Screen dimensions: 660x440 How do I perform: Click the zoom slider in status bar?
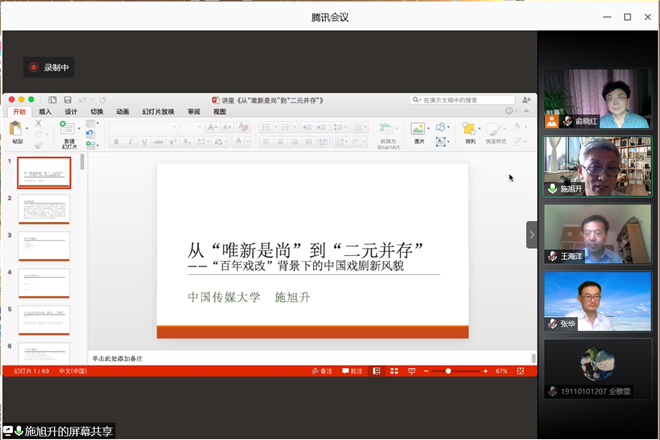click(450, 371)
